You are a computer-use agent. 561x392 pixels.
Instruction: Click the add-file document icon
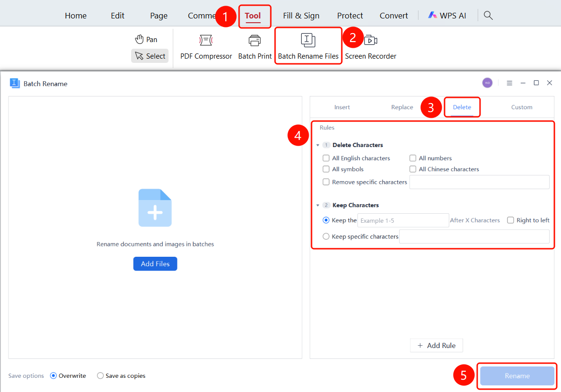(155, 208)
